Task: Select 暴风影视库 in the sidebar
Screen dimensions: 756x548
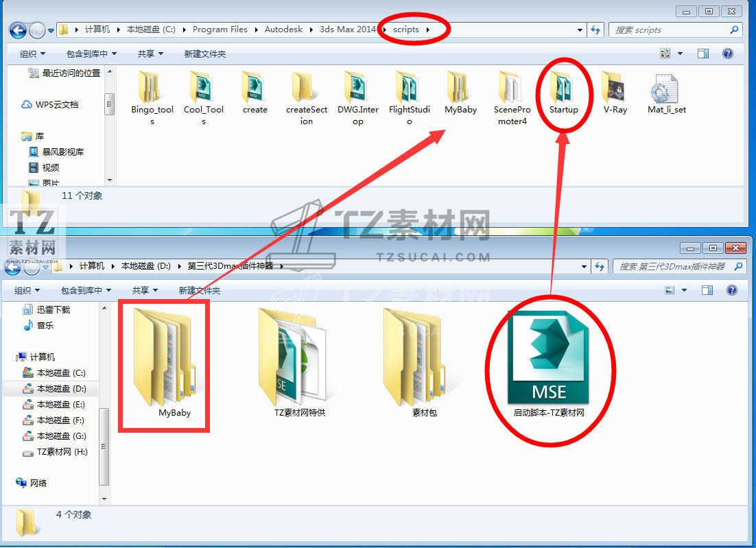Action: [56, 152]
